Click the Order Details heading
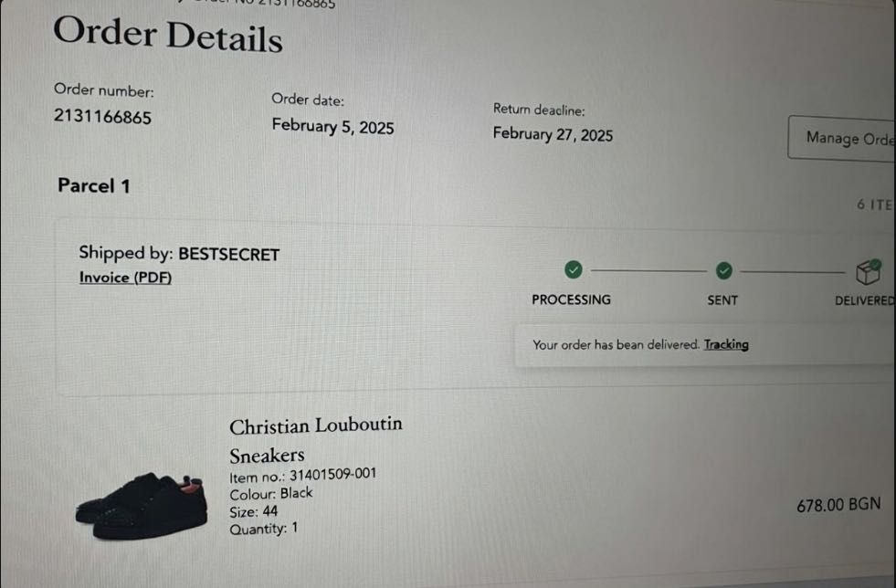Viewport: 896px width, 588px height. (x=167, y=36)
